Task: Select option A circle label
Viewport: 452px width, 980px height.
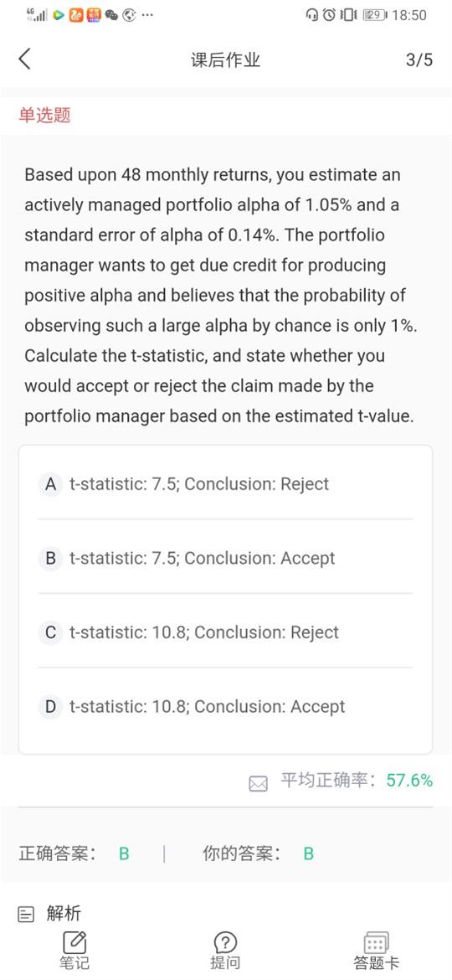Action: pos(50,484)
